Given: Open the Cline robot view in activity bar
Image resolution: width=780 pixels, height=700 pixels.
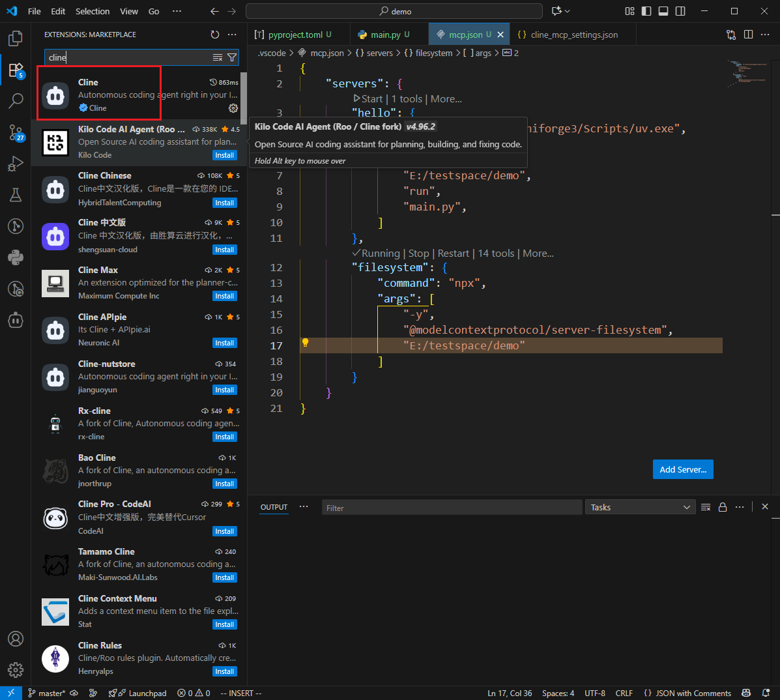Looking at the screenshot, I should pos(16,320).
